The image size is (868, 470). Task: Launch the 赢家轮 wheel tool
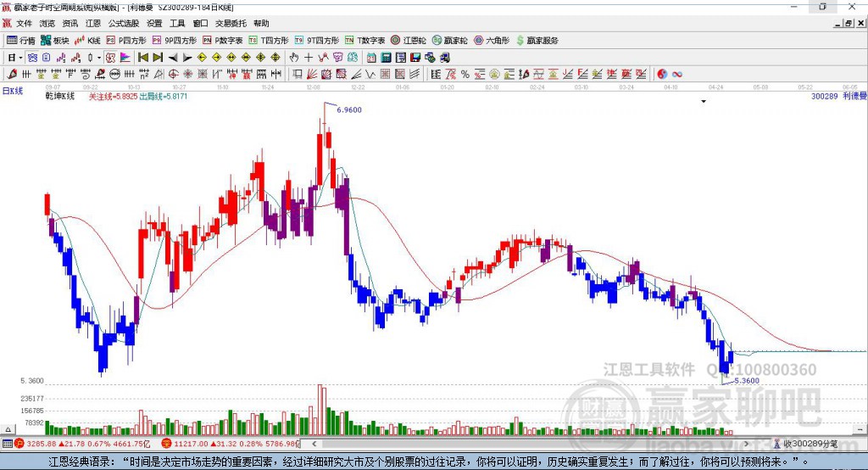449,41
